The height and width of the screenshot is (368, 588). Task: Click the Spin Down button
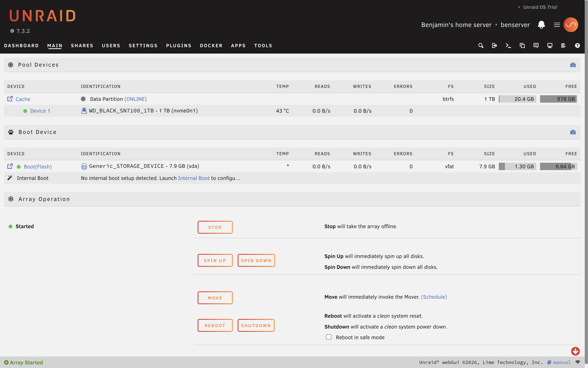point(256,260)
